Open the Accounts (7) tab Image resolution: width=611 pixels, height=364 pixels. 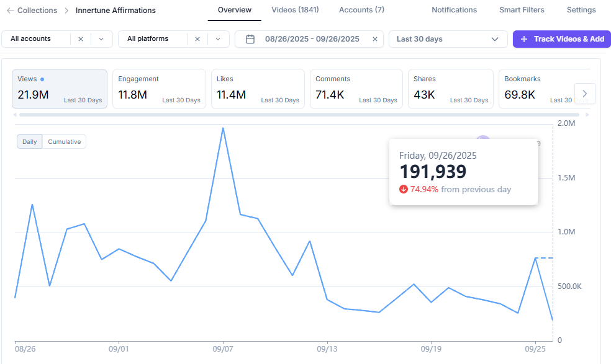click(361, 10)
